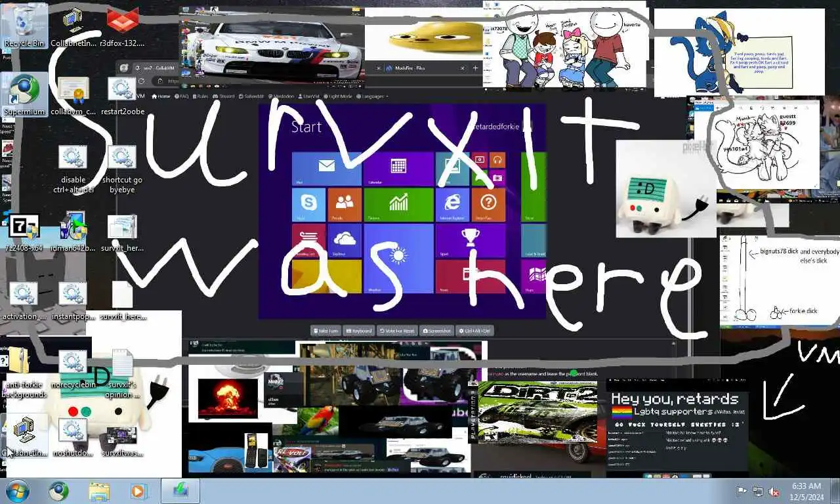Open CollabnetIn icon next to Recycle Bin
Screen dimensions: 840x504
[x=73, y=27]
